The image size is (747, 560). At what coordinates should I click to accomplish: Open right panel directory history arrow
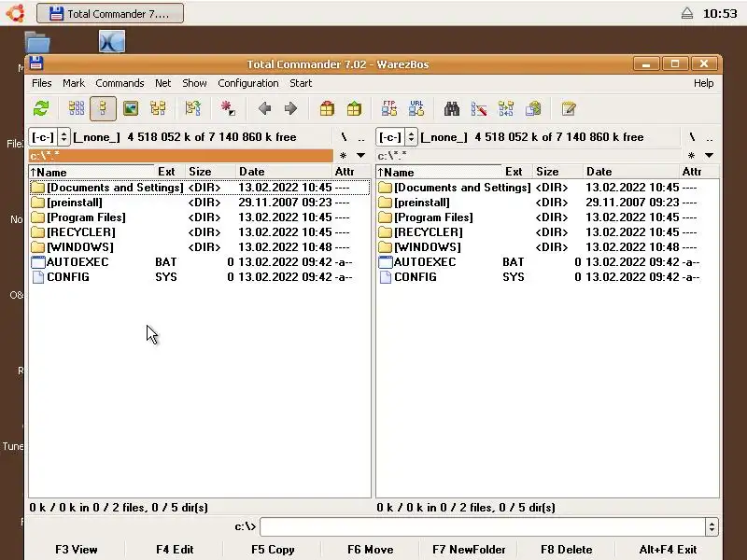(x=710, y=156)
